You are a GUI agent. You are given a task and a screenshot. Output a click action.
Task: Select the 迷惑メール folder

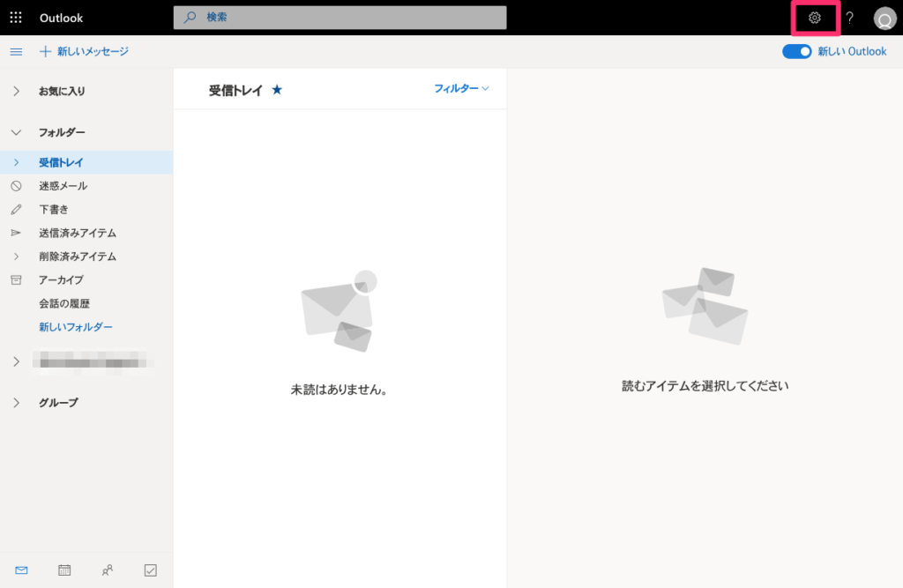pos(63,186)
